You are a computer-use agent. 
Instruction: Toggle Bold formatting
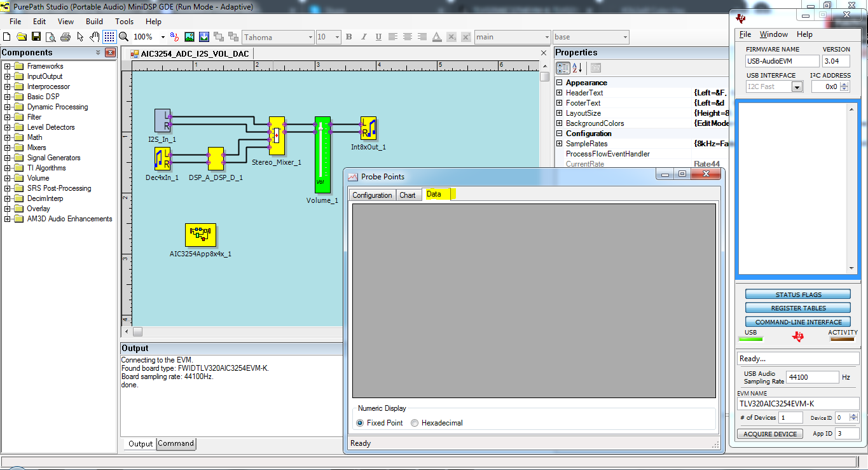coord(348,37)
